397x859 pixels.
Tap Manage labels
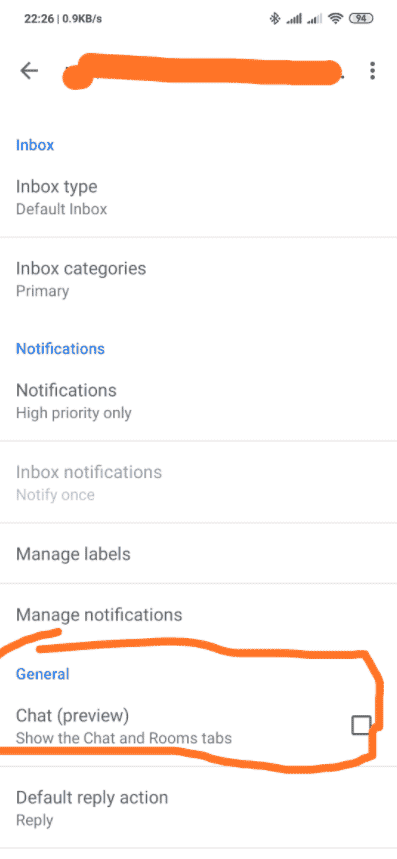coord(198,553)
